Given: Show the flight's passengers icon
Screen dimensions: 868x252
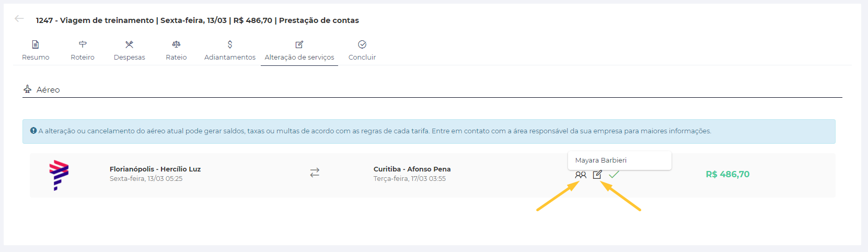Looking at the screenshot, I should pos(581,175).
